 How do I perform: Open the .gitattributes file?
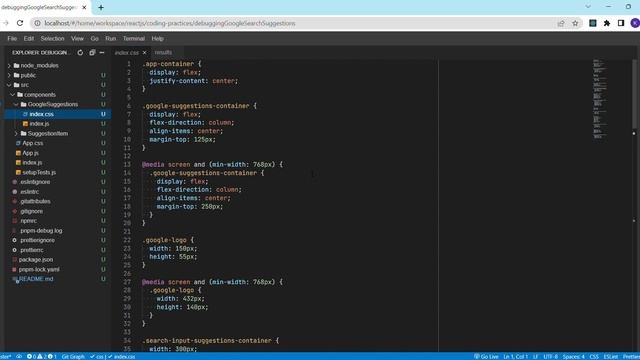[36, 202]
